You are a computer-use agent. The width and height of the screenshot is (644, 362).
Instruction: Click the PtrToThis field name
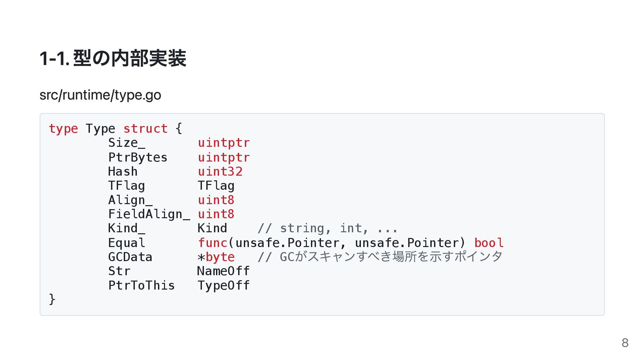[142, 286]
